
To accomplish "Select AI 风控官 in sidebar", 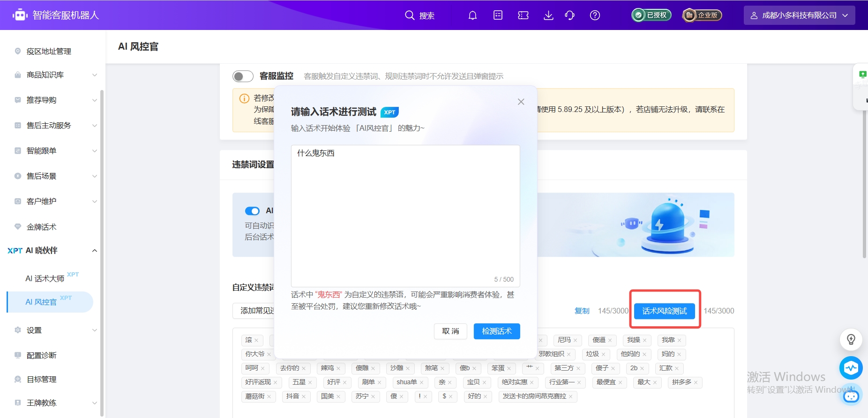I will (x=50, y=302).
